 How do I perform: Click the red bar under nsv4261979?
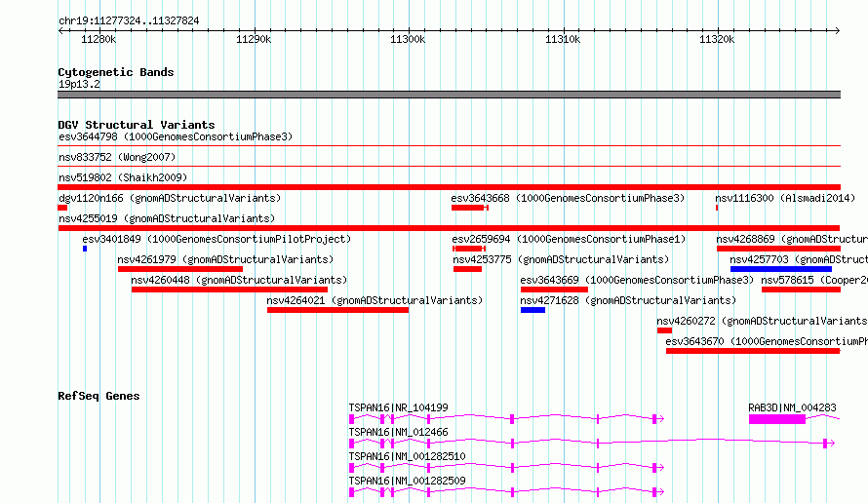[x=179, y=269]
